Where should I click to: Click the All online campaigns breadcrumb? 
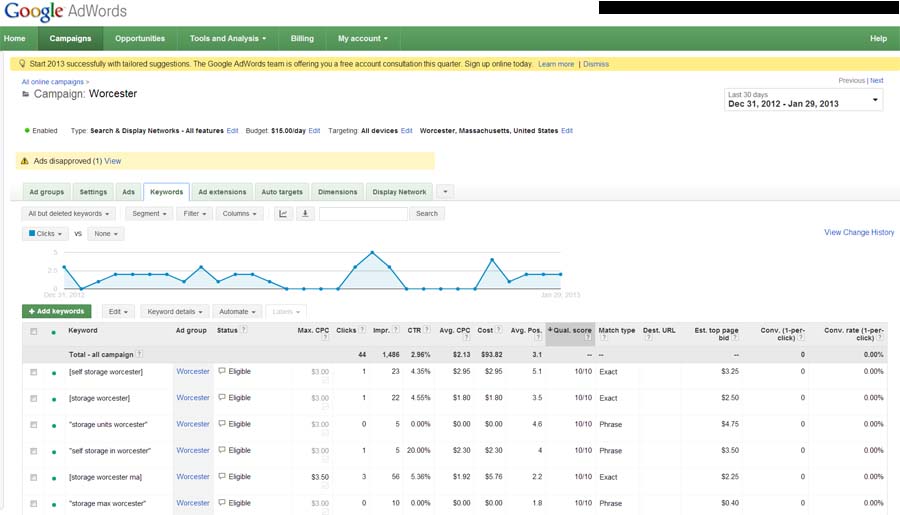(53, 82)
